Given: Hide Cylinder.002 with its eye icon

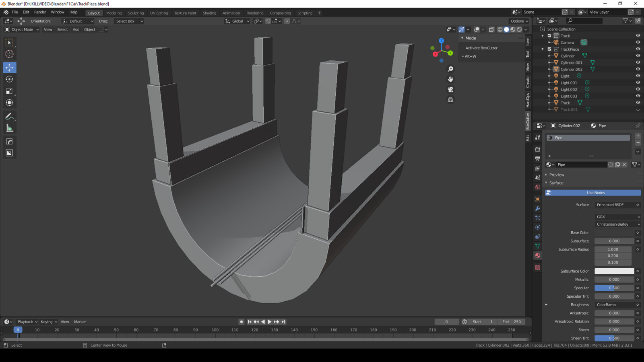Looking at the screenshot, I should (638, 69).
